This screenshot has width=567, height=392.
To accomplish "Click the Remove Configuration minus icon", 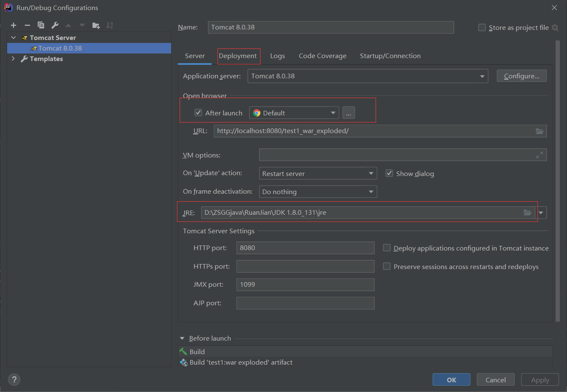I will pos(27,25).
